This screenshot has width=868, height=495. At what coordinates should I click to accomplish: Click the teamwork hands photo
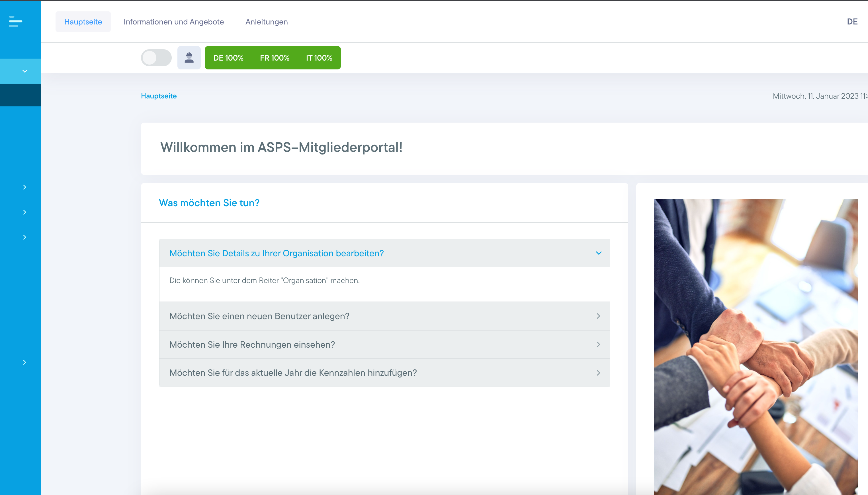tap(756, 346)
